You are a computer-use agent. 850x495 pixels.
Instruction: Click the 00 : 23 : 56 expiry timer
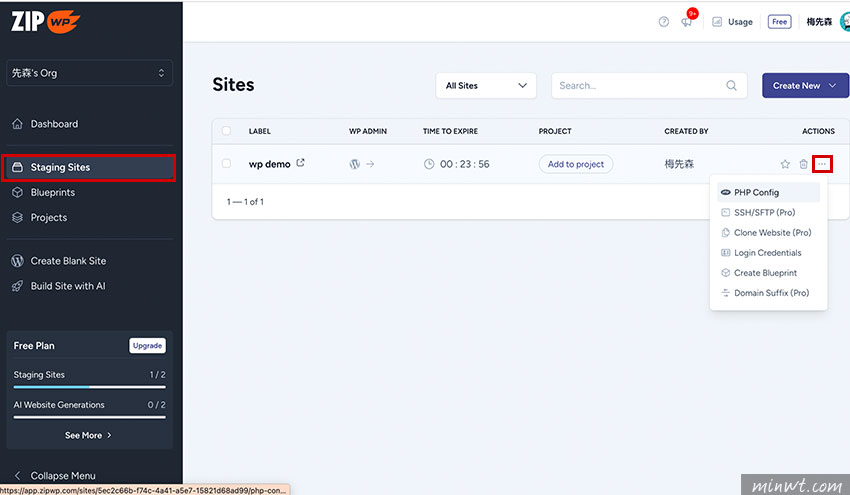pos(465,164)
